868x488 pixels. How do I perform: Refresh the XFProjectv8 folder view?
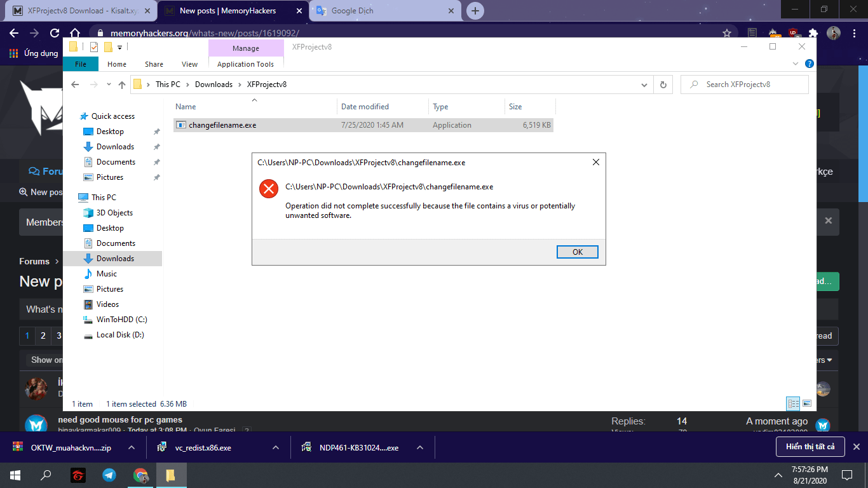tap(663, 85)
